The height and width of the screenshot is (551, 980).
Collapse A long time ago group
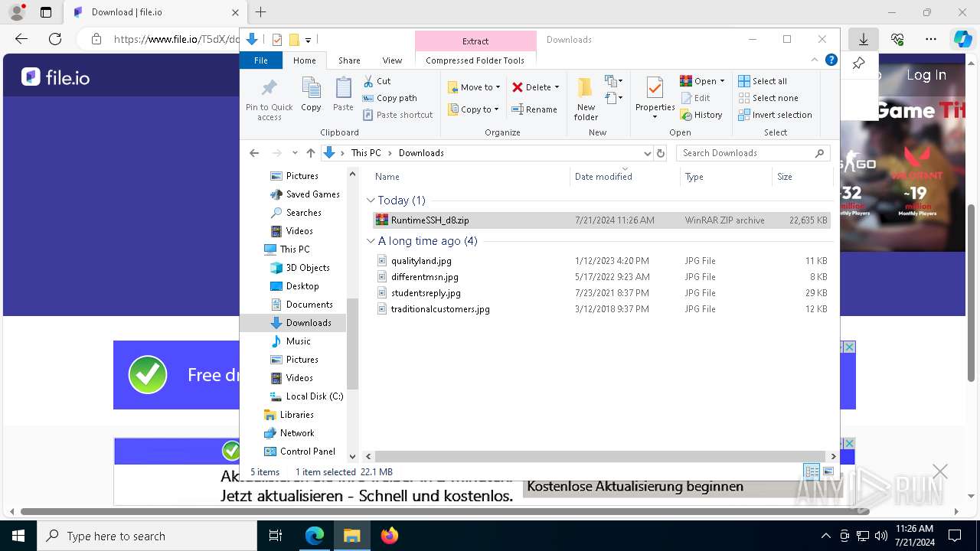[x=371, y=241]
